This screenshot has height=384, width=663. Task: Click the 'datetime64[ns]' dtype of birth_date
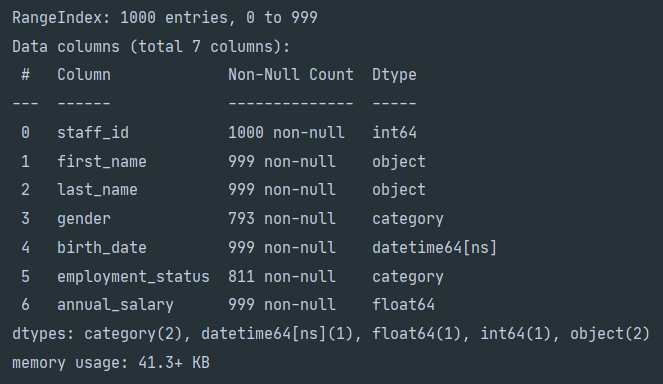435,248
